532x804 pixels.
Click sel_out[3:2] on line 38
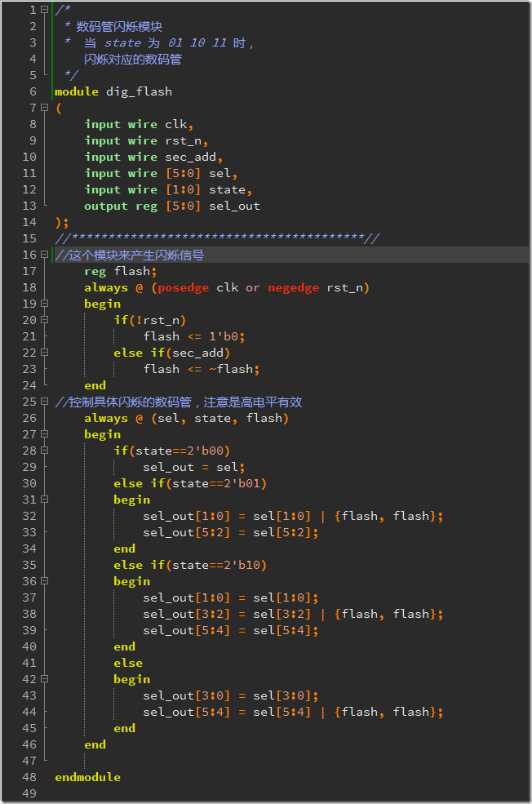click(187, 615)
